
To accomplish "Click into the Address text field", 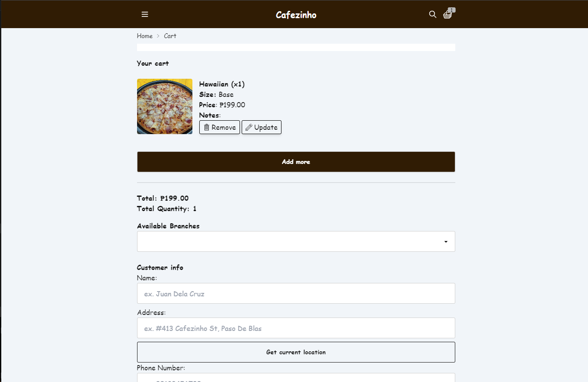I will click(x=296, y=328).
